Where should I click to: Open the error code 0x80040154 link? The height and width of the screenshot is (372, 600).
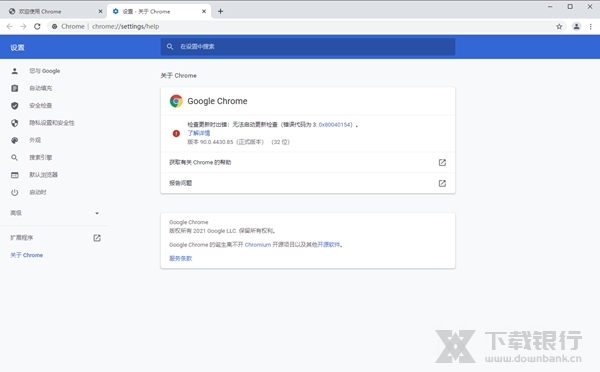(335, 125)
